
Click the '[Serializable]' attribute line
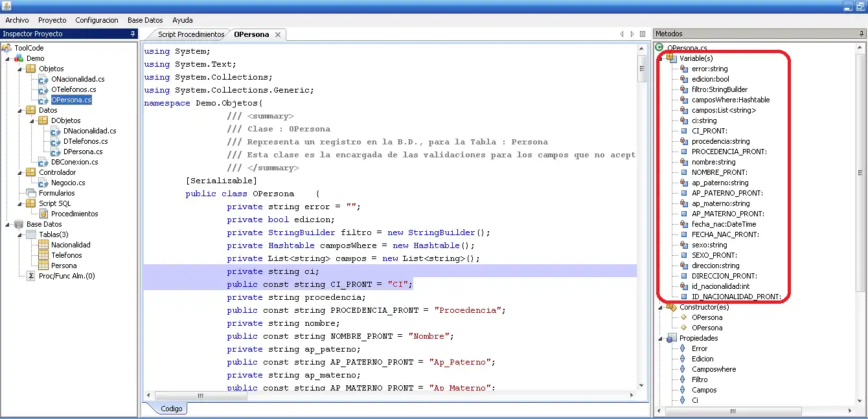(x=221, y=181)
